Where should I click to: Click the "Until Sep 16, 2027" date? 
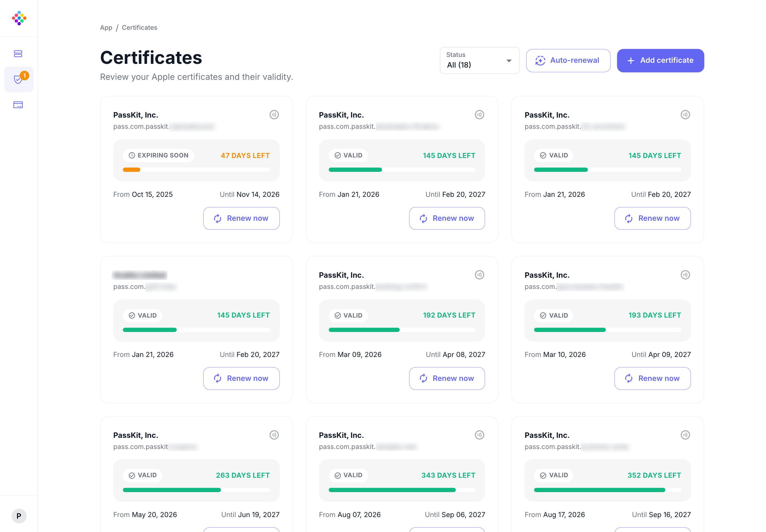661,515
